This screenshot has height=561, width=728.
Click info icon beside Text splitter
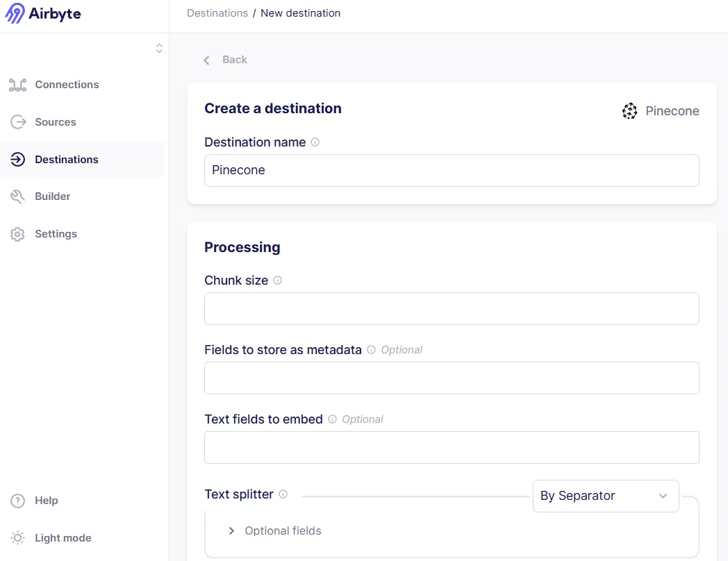click(283, 494)
